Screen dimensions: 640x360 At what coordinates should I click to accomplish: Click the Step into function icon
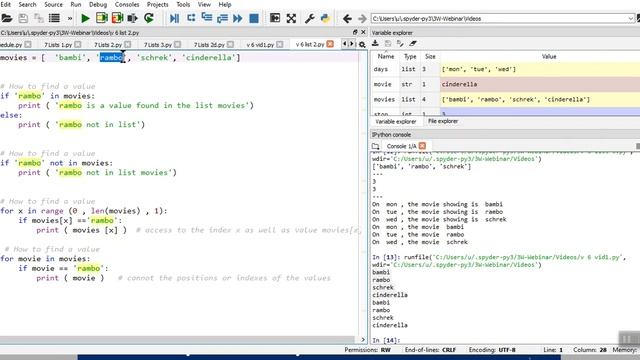207,18
